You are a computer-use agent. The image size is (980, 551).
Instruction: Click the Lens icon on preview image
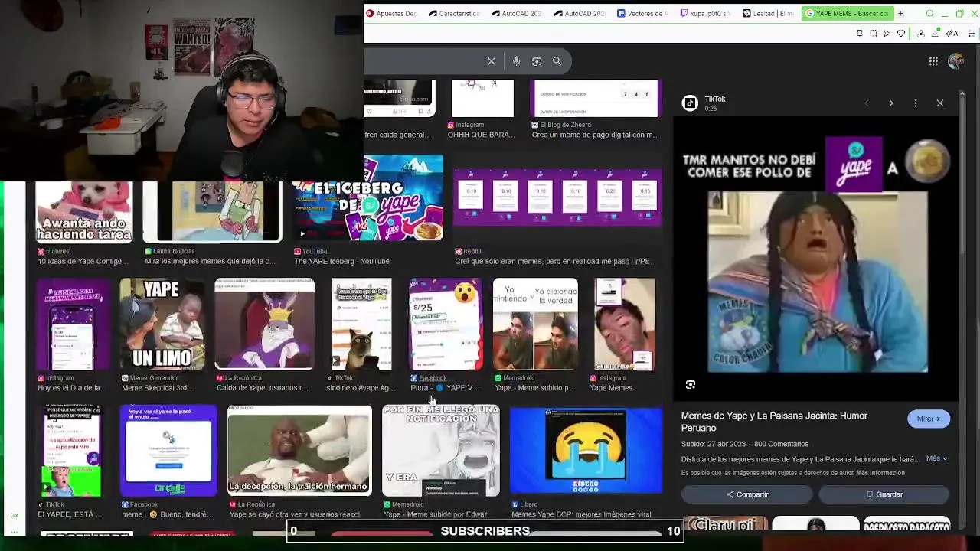click(x=691, y=384)
